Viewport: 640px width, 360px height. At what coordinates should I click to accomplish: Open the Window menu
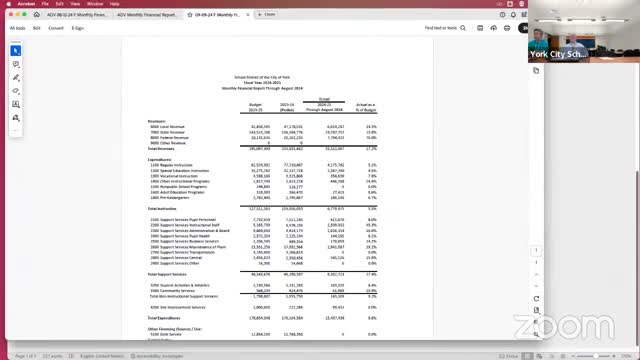(95, 4)
